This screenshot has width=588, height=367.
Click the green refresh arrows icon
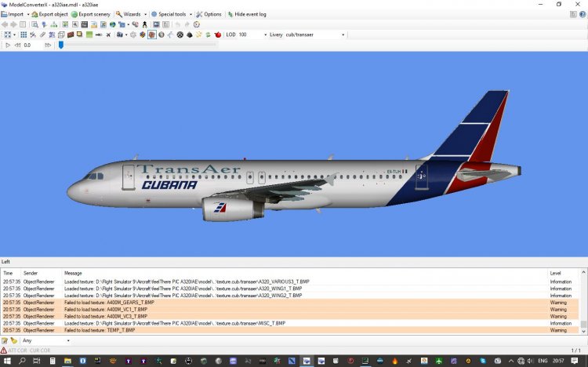pos(208,35)
